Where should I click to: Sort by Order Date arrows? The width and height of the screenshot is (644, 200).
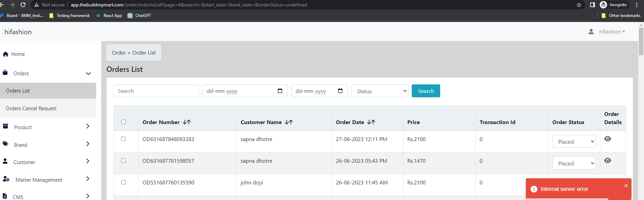371,122
